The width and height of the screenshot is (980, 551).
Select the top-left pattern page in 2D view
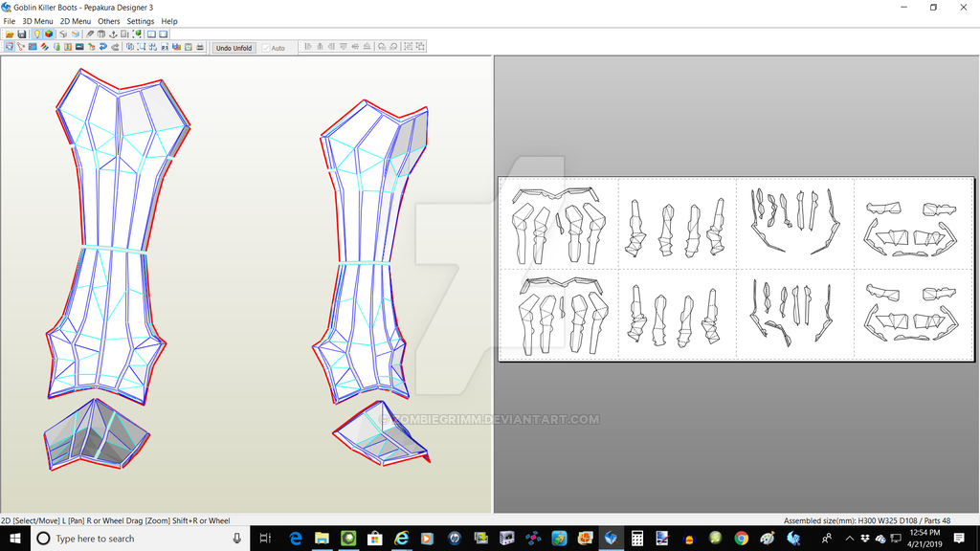pos(559,224)
